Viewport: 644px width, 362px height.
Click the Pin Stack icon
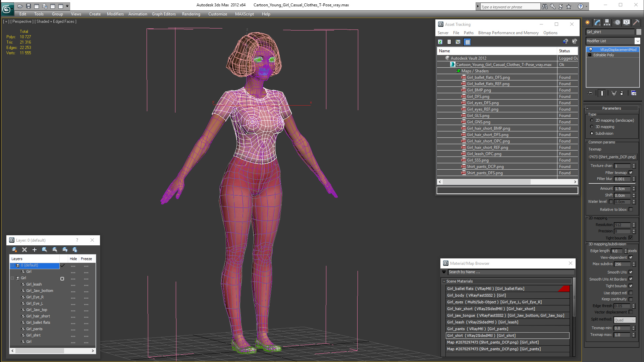point(590,93)
